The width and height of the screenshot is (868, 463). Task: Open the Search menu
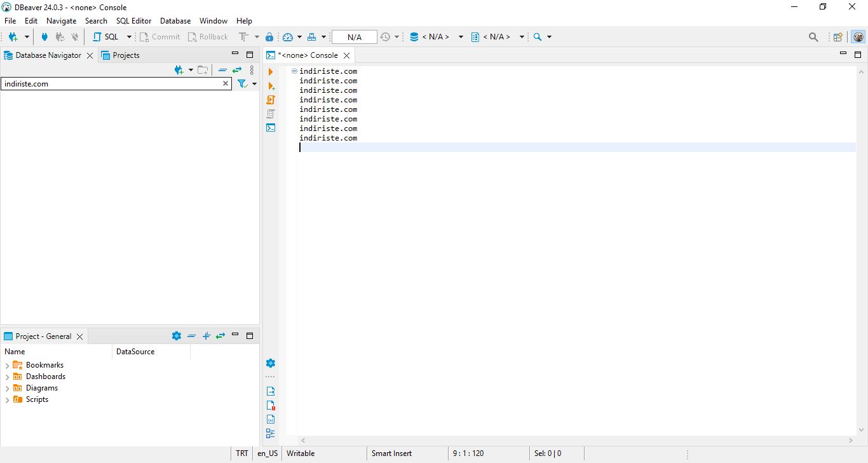(96, 21)
